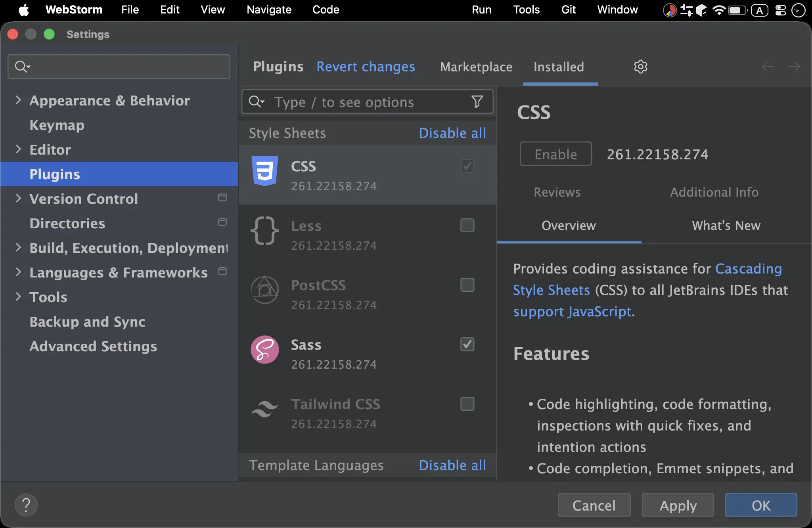Click the PostCSS plugin icon
The height and width of the screenshot is (528, 812).
(x=265, y=290)
